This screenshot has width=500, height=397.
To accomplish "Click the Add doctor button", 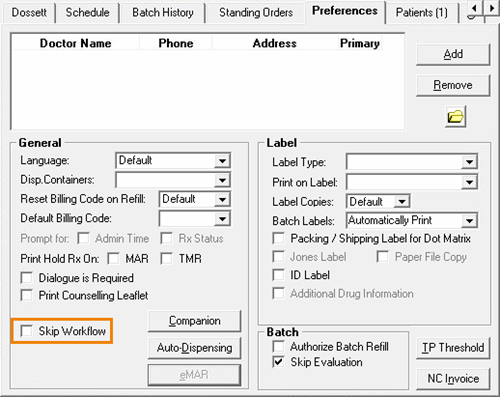I will coord(453,54).
